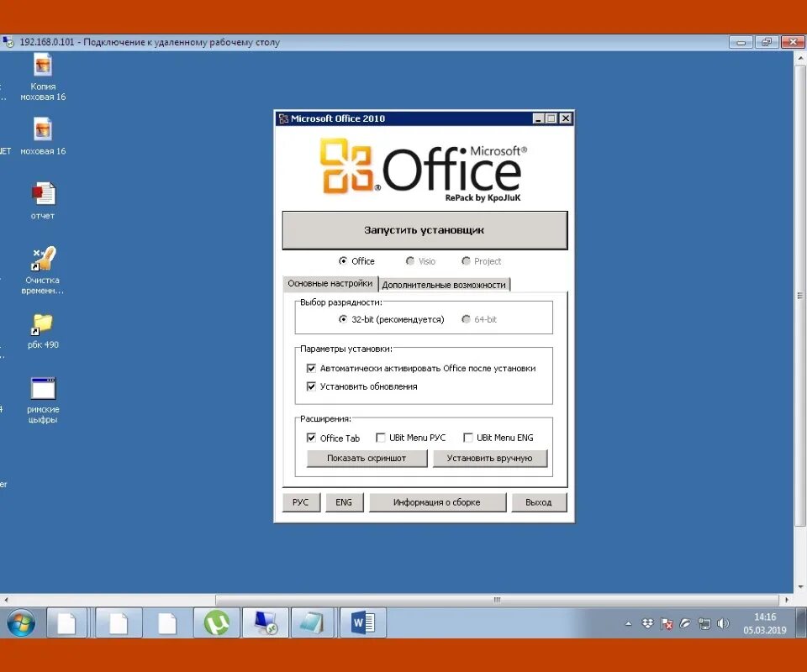Click the remote desktop connection title icon

click(8, 42)
